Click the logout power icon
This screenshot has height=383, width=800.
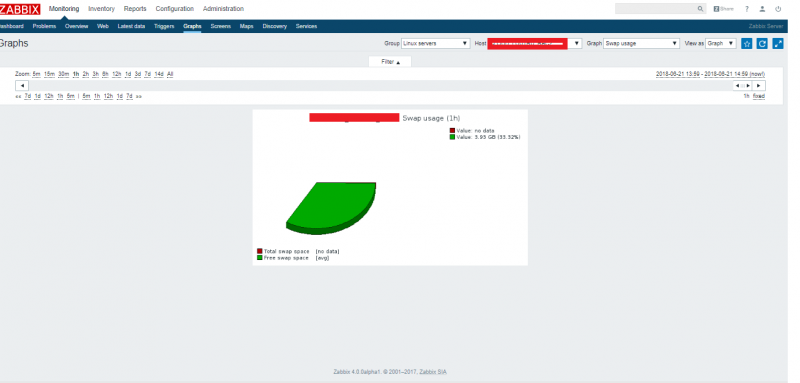(x=778, y=9)
